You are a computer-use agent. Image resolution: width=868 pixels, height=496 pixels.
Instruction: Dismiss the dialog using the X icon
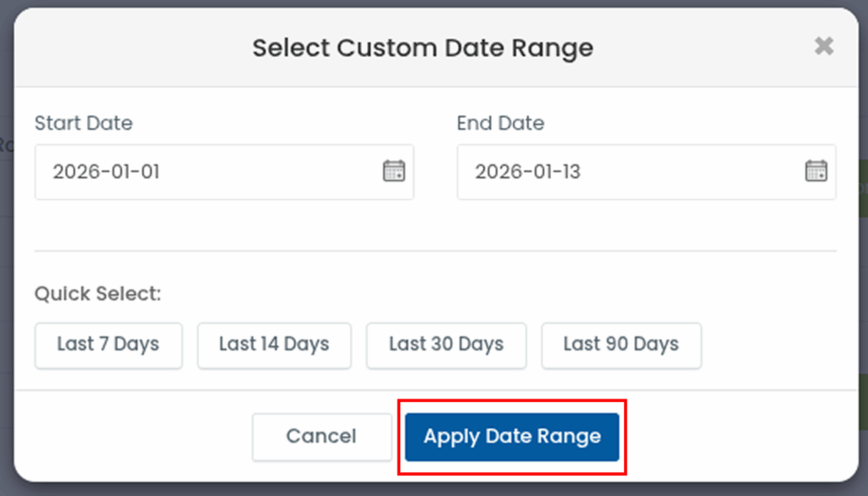pyautogui.click(x=823, y=47)
